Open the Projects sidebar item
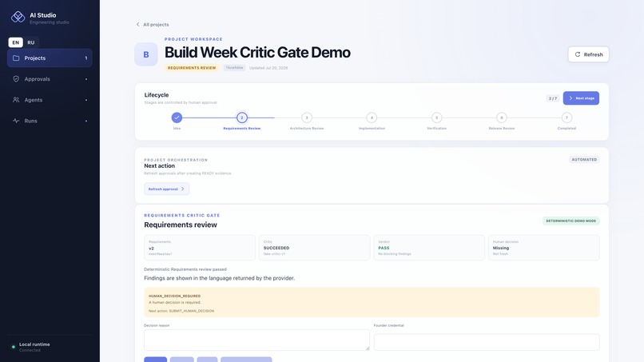644x362 pixels. [50, 58]
